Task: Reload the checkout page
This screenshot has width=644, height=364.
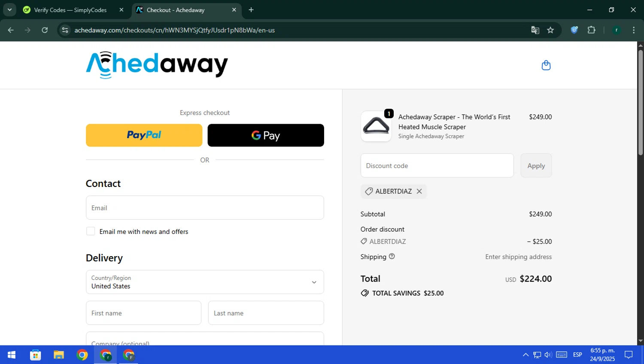Action: pyautogui.click(x=45, y=30)
